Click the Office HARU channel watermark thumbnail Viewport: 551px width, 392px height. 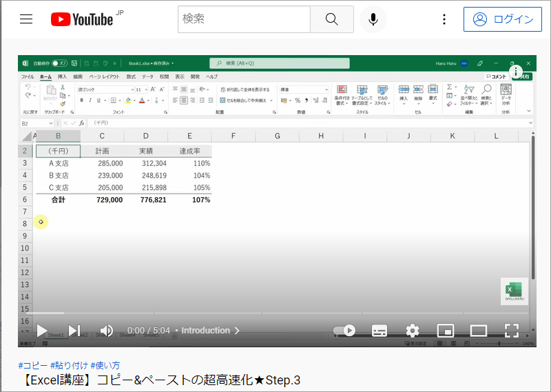point(514,291)
